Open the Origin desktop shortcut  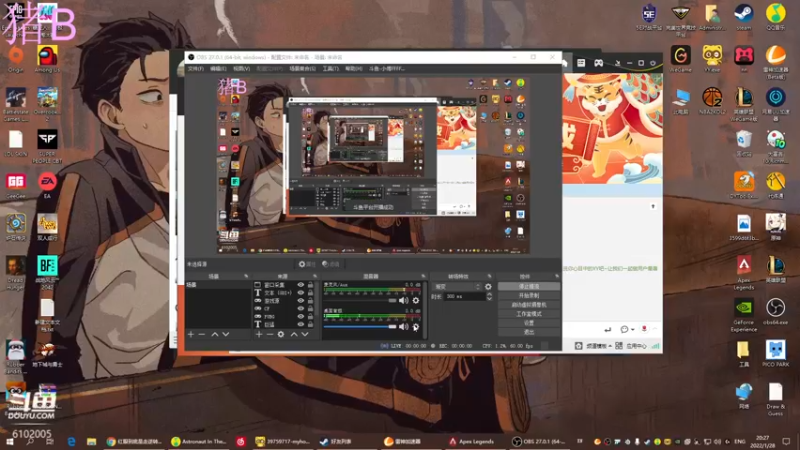click(16, 59)
